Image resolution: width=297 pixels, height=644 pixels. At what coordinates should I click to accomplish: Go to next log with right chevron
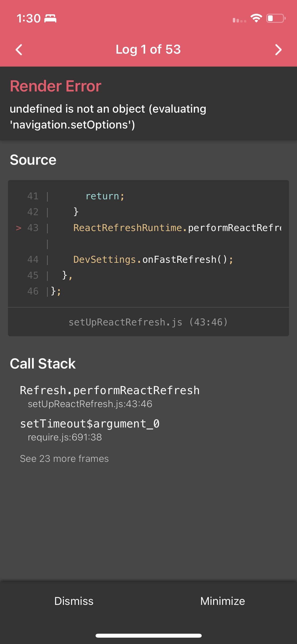click(278, 50)
